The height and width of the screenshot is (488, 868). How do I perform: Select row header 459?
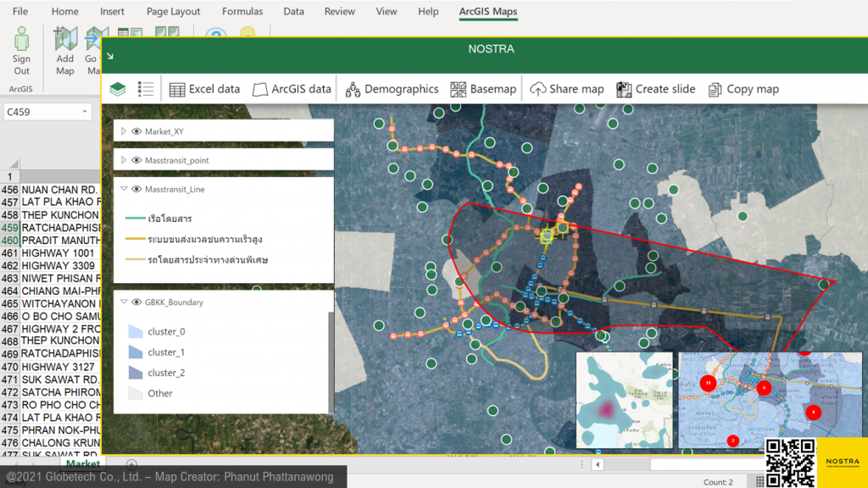pos(10,228)
